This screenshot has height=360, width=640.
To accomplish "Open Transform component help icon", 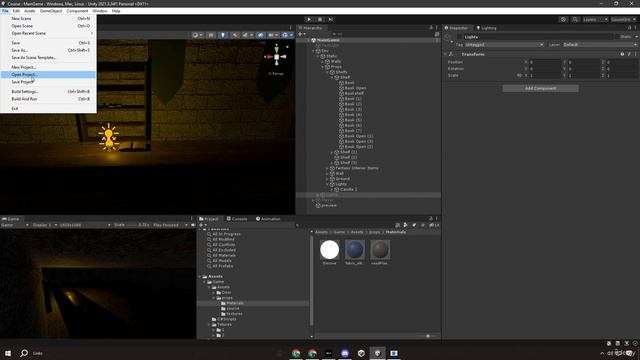I will click(622, 54).
